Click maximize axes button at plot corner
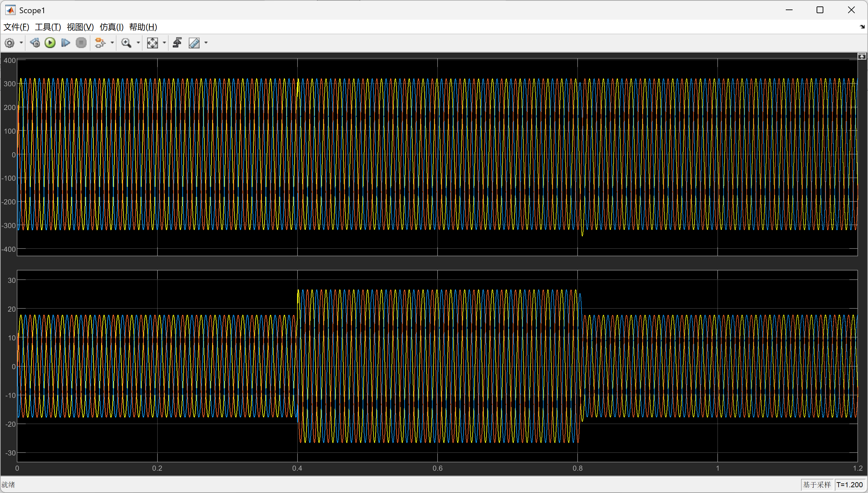 coord(862,56)
